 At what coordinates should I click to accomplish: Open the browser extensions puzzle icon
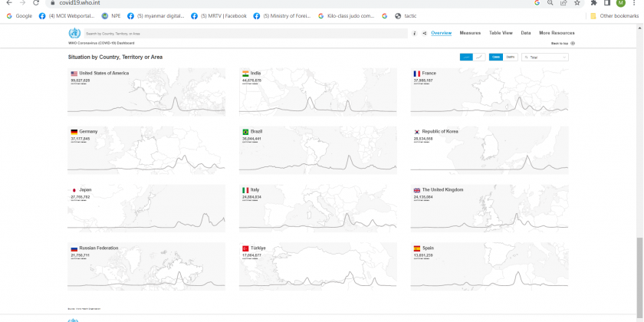594,3
